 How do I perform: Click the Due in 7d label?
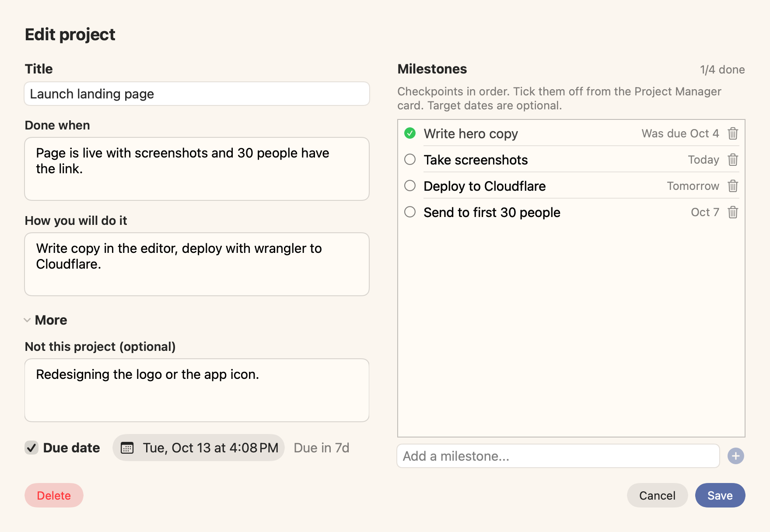coord(322,448)
